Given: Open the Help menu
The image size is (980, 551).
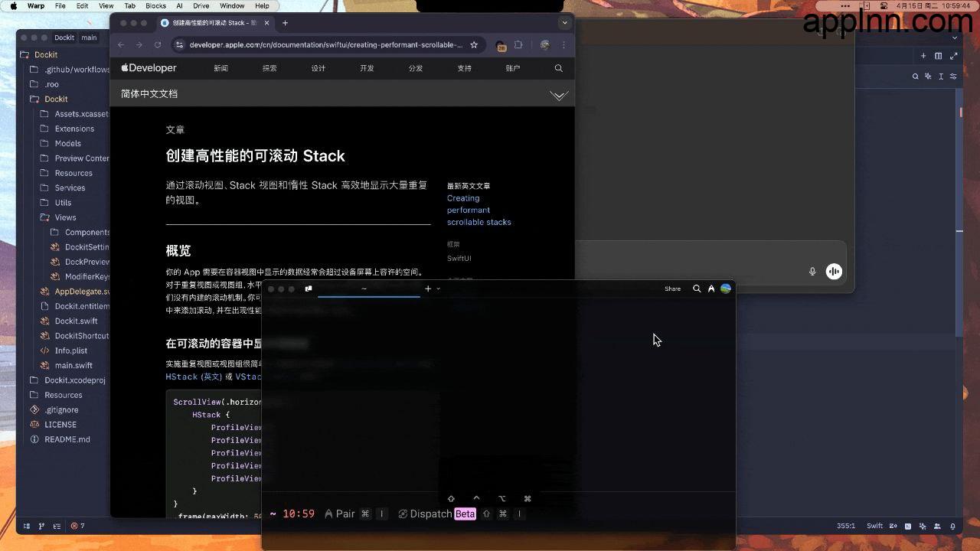Looking at the screenshot, I should point(262,5).
